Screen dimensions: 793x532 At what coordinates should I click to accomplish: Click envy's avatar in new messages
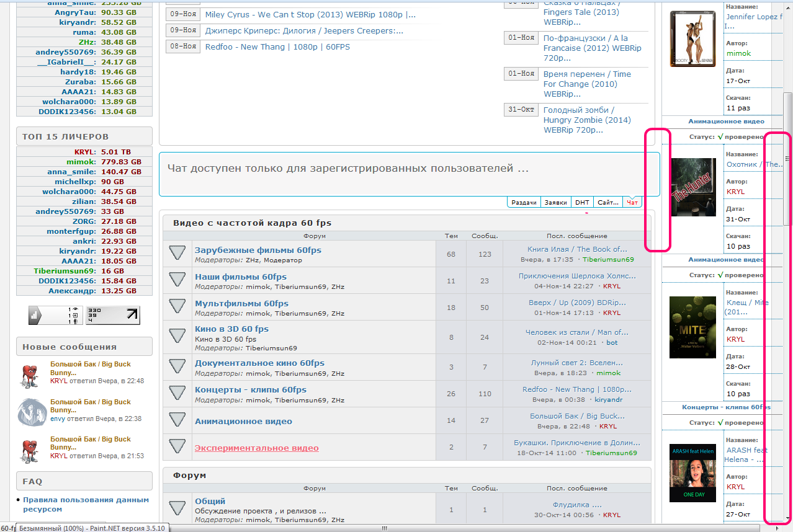[31, 410]
